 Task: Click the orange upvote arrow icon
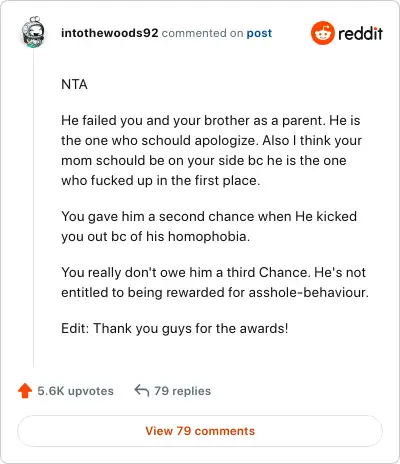pyautogui.click(x=25, y=391)
